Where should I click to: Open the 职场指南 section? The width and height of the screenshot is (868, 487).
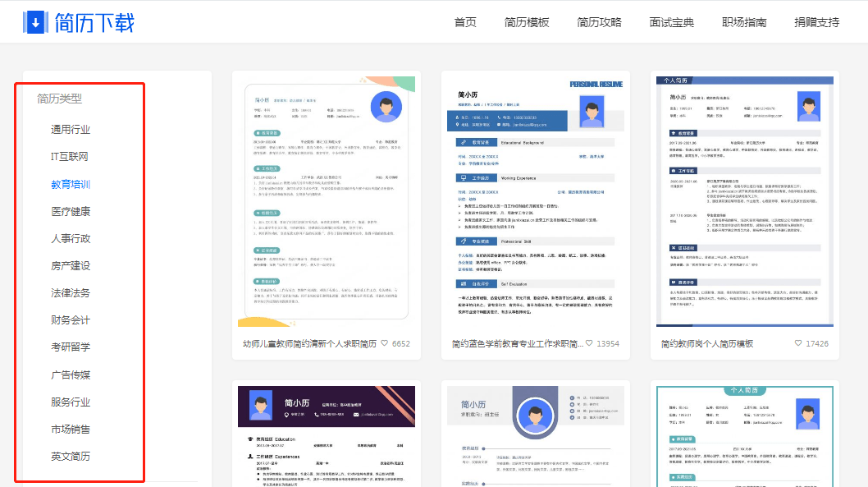click(x=744, y=22)
